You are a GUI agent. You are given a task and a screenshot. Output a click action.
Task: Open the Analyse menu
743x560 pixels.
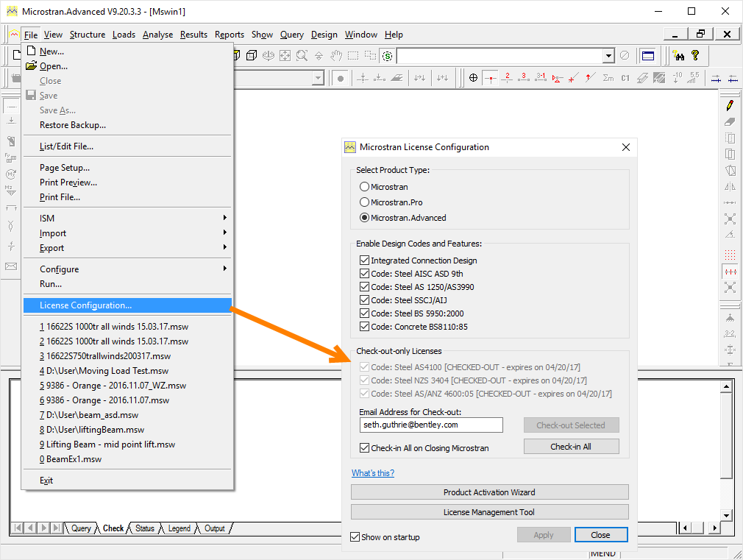pos(157,35)
